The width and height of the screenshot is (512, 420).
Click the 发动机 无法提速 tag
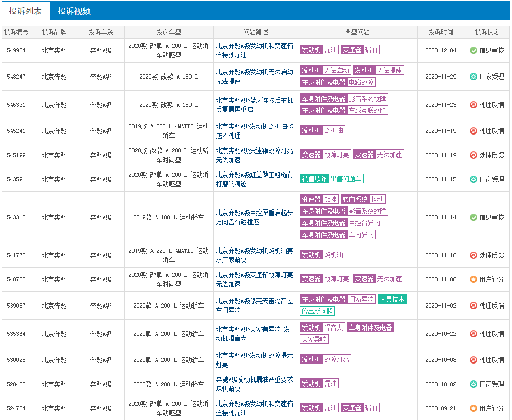[x=379, y=70]
